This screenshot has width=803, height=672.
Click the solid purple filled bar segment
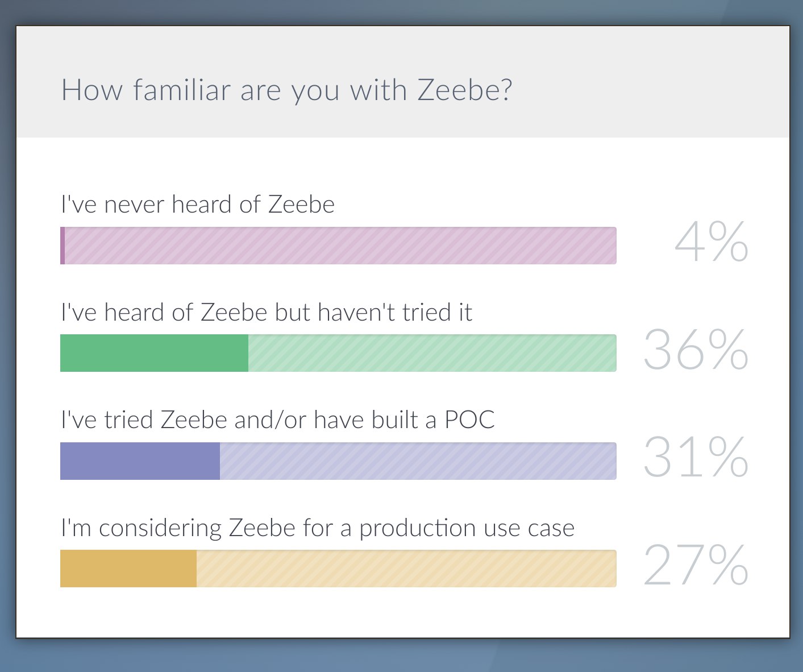point(140,461)
